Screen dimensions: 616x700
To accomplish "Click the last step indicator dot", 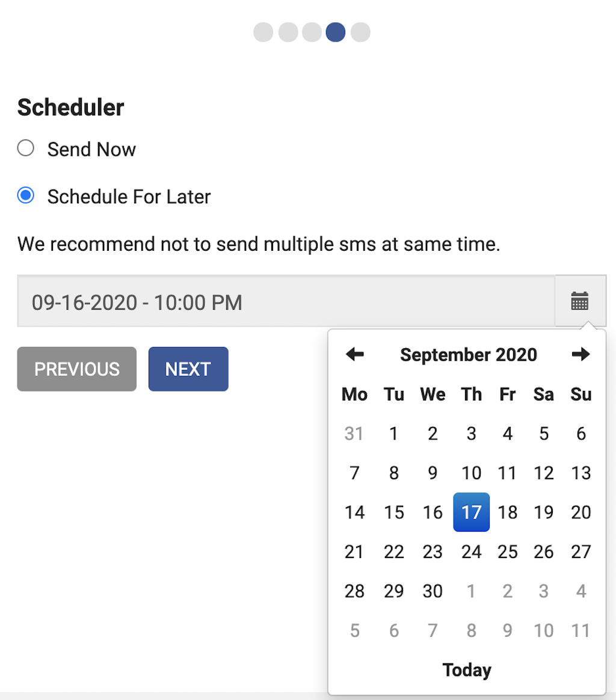I will click(x=360, y=32).
